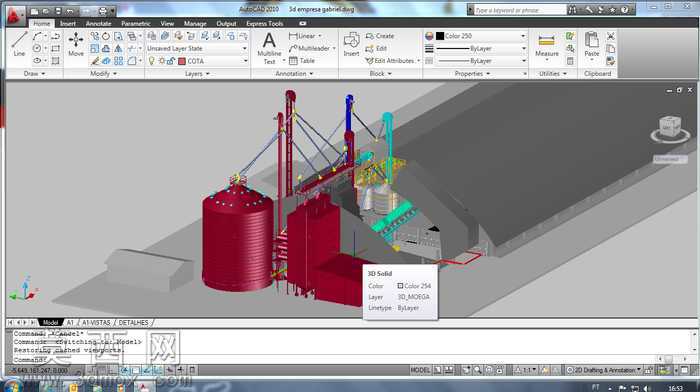Screen dimensions: 700x392
Task: Click the Erase tool in Modify
Action: pyautogui.click(x=94, y=61)
